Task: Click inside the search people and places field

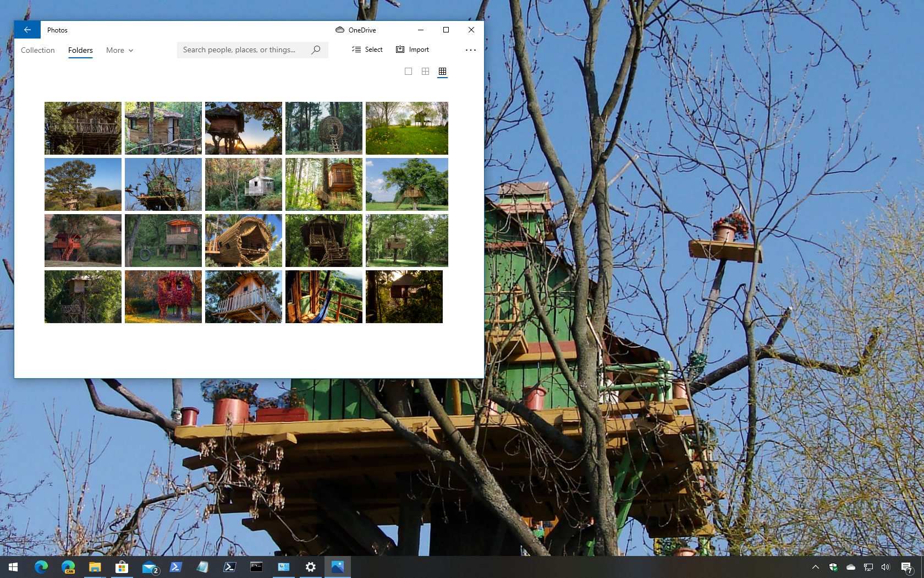Action: [x=242, y=50]
